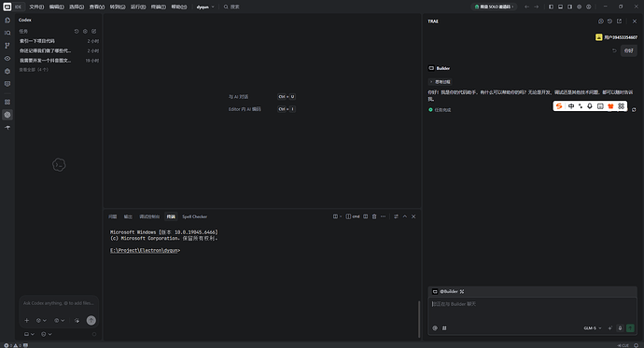This screenshot has height=348, width=644.
Task: Open the extensions grid icon in sidebar
Action: tap(7, 102)
